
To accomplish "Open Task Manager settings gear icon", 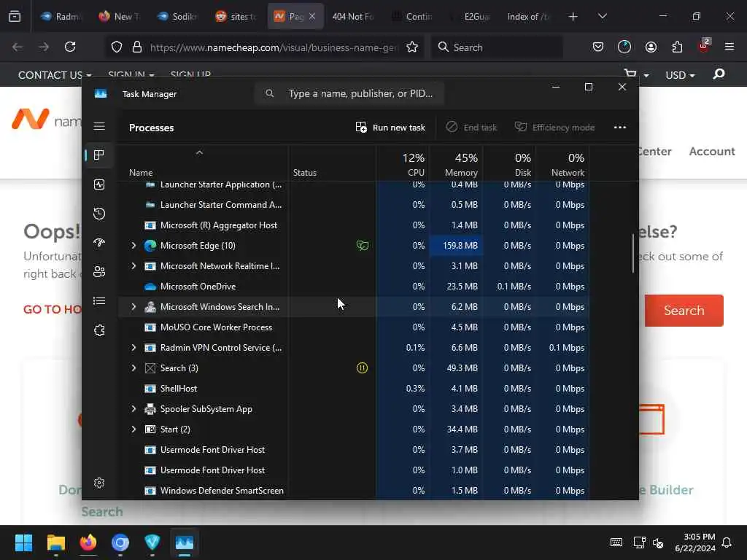I will coord(99,483).
